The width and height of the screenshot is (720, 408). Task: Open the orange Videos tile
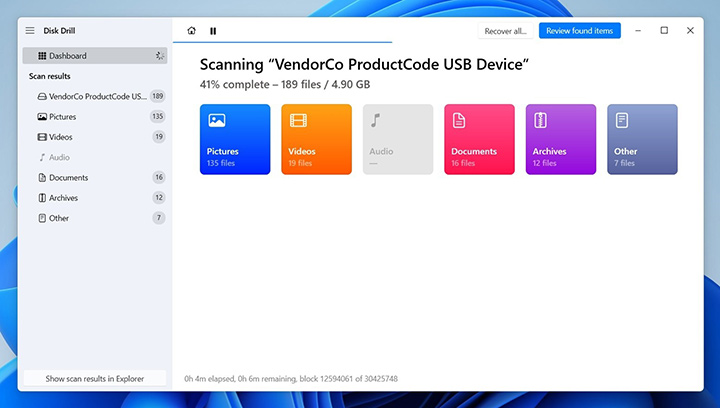pos(316,139)
